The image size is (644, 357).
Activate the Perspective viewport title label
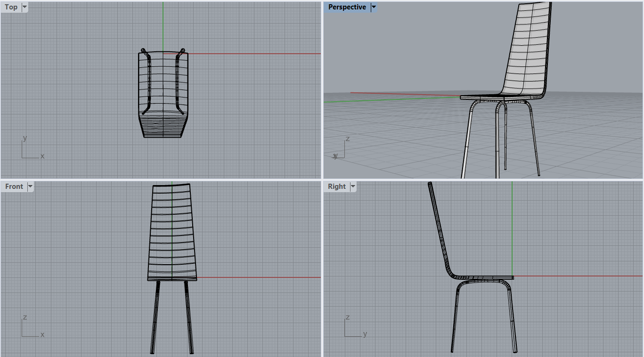[347, 7]
